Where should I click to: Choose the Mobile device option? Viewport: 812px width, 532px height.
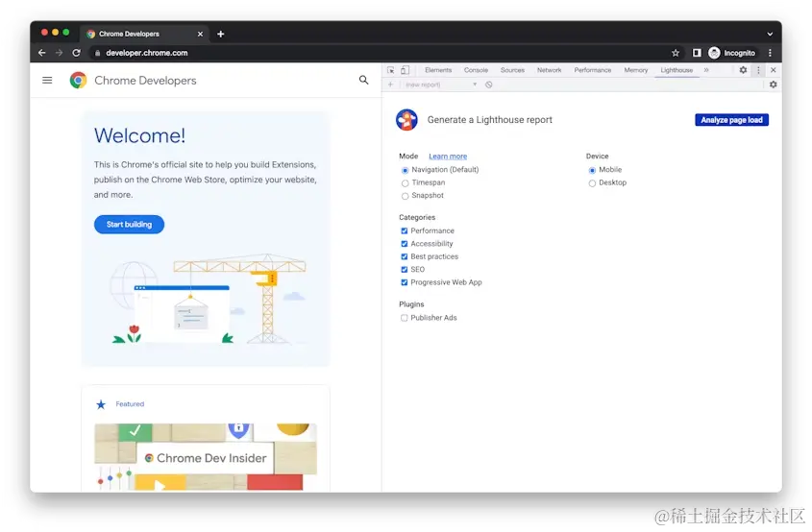click(x=592, y=170)
